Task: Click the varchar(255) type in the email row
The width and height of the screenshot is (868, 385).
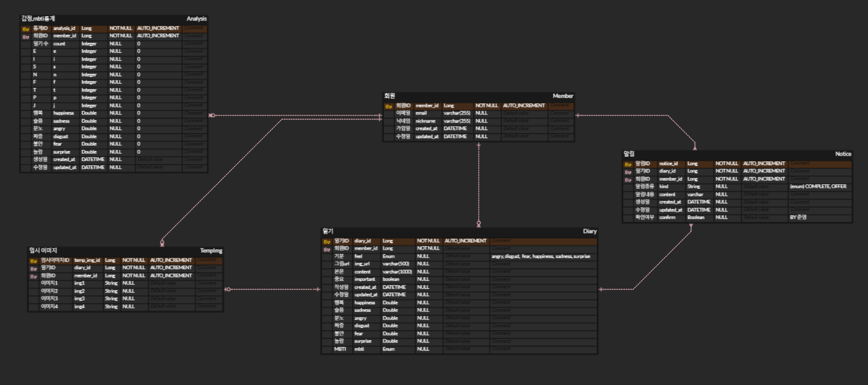Action: point(457,113)
